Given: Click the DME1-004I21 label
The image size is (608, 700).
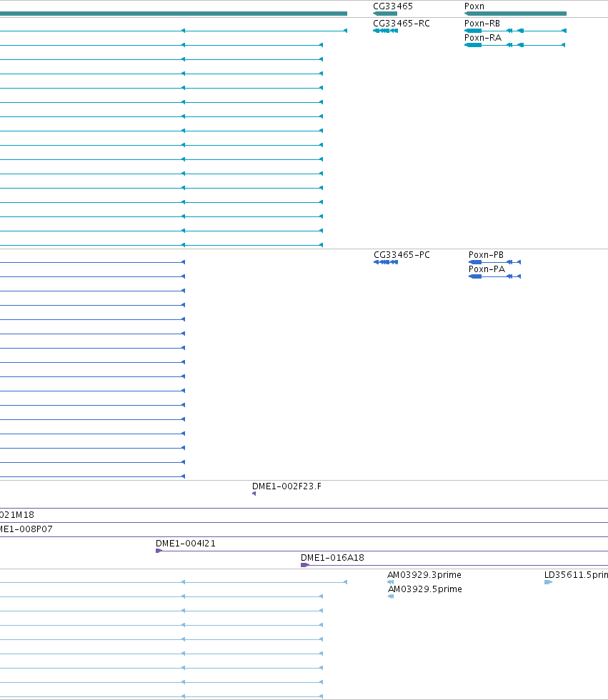Looking at the screenshot, I should 185,544.
